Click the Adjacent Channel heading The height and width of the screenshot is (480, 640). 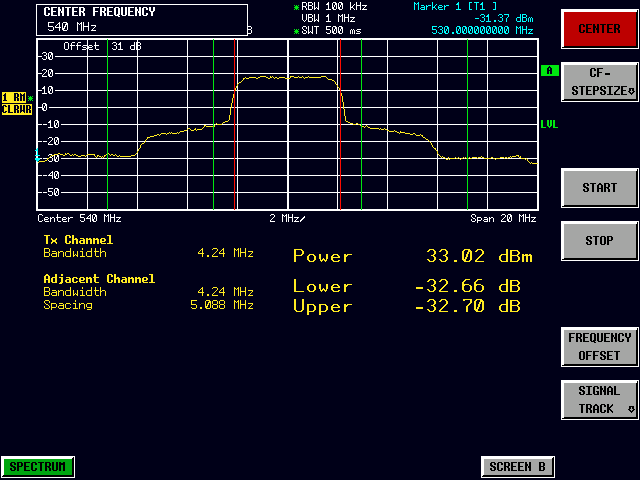tap(99, 279)
